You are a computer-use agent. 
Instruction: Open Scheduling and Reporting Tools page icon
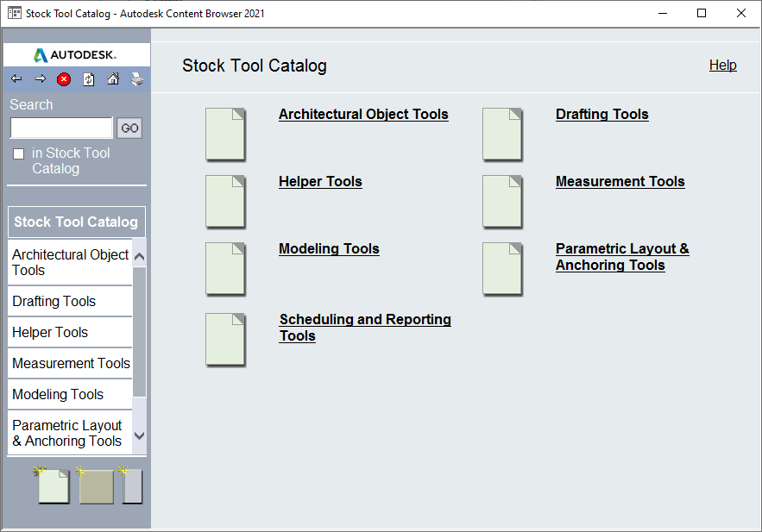(x=225, y=340)
